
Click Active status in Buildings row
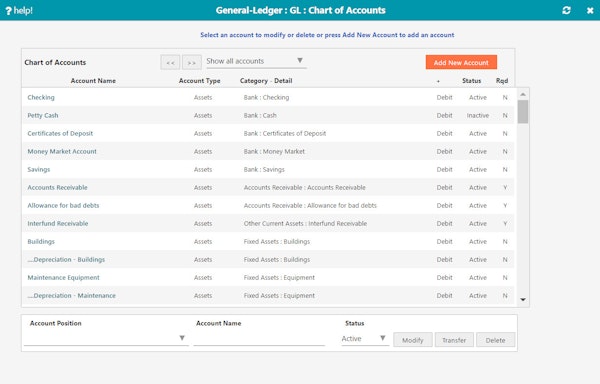coord(478,241)
